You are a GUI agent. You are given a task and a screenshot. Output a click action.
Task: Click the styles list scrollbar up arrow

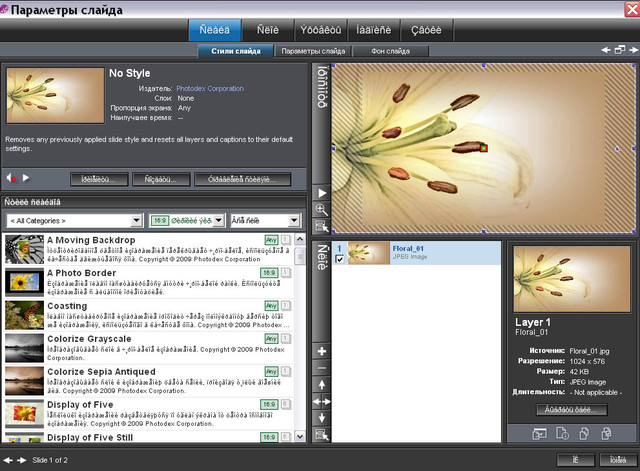300,239
